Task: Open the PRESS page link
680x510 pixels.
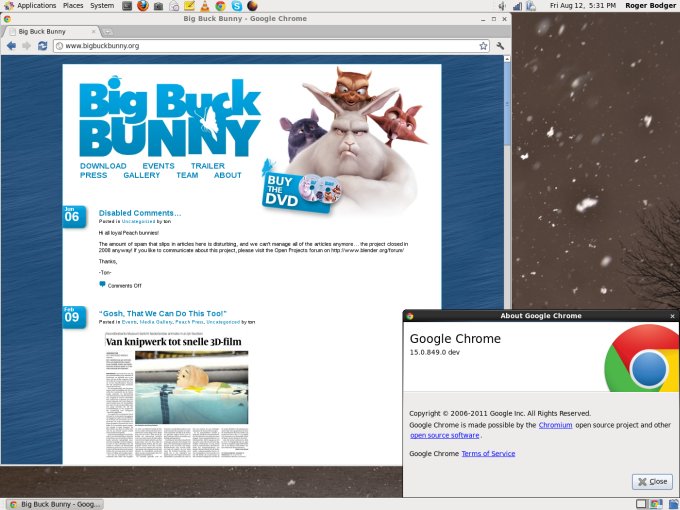Action: coord(93,175)
